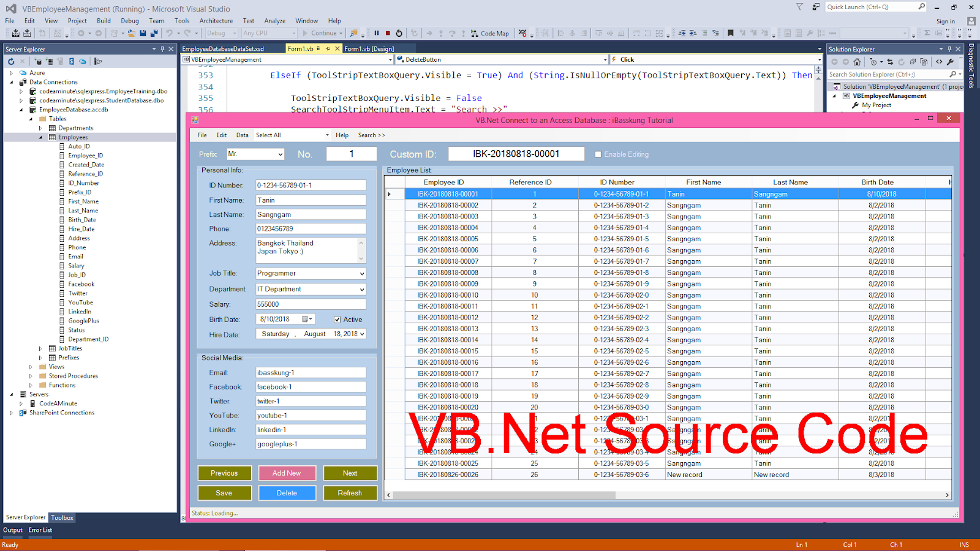
Task: Refresh the Server Explorer tree
Action: click(x=11, y=61)
